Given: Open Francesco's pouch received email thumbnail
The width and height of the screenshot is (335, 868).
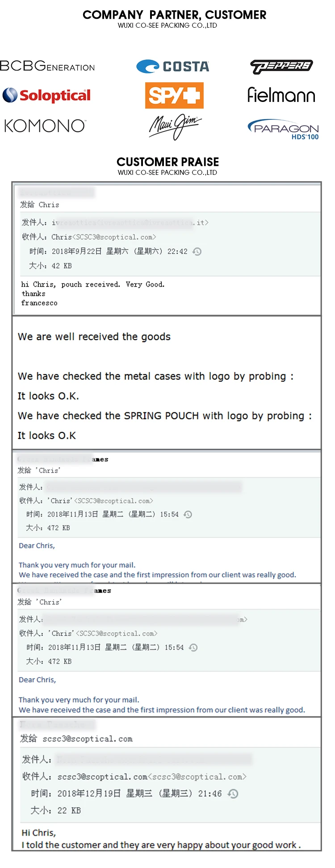Looking at the screenshot, I should tap(166, 249).
